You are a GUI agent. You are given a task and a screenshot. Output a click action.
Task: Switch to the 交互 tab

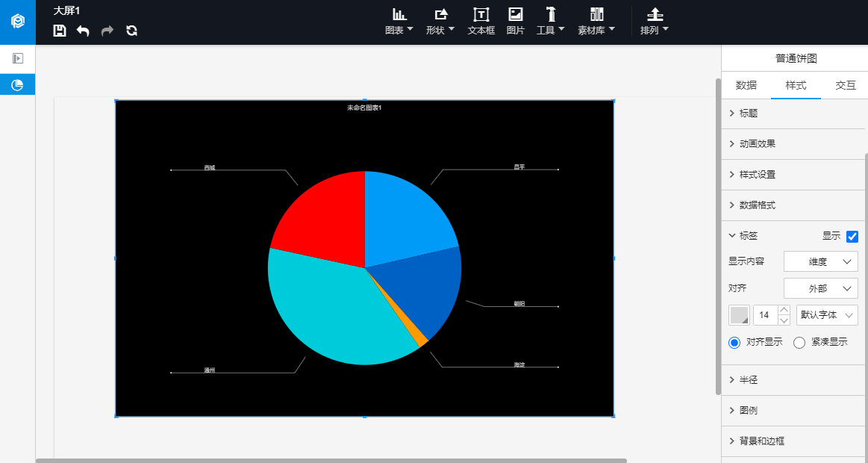[x=845, y=85]
